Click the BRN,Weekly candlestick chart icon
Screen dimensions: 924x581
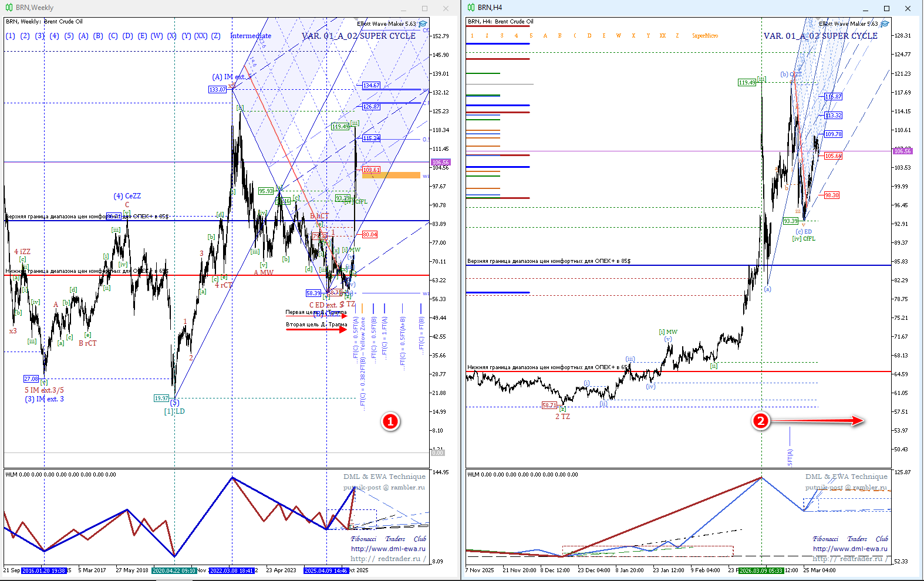9,8
